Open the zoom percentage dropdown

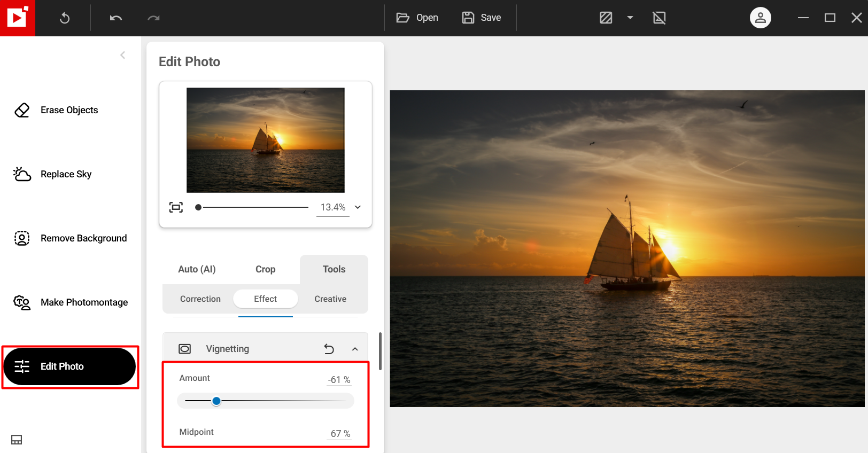coord(358,207)
